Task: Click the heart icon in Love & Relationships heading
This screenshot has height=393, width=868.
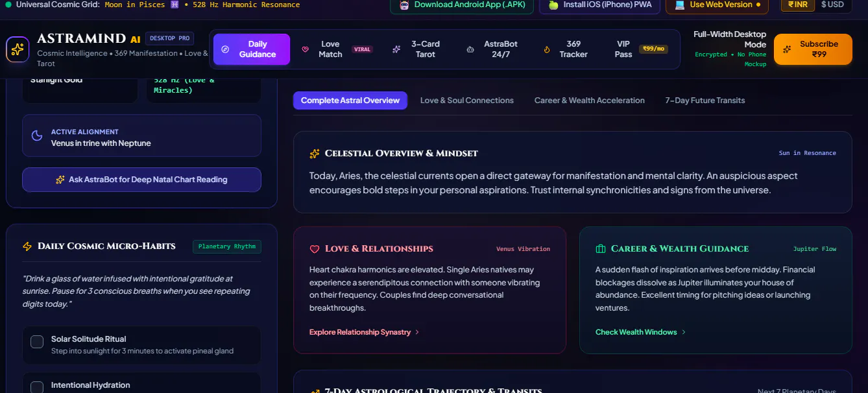Action: point(315,249)
